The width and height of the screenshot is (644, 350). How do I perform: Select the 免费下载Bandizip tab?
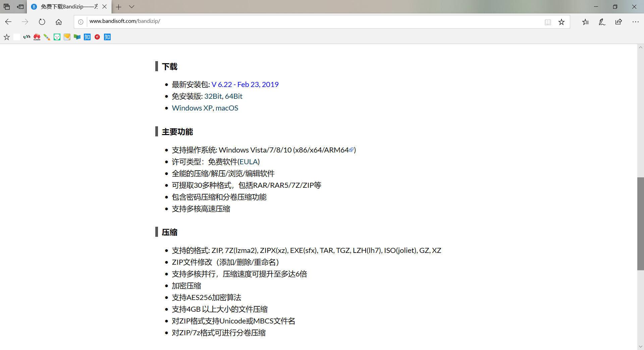tap(69, 7)
